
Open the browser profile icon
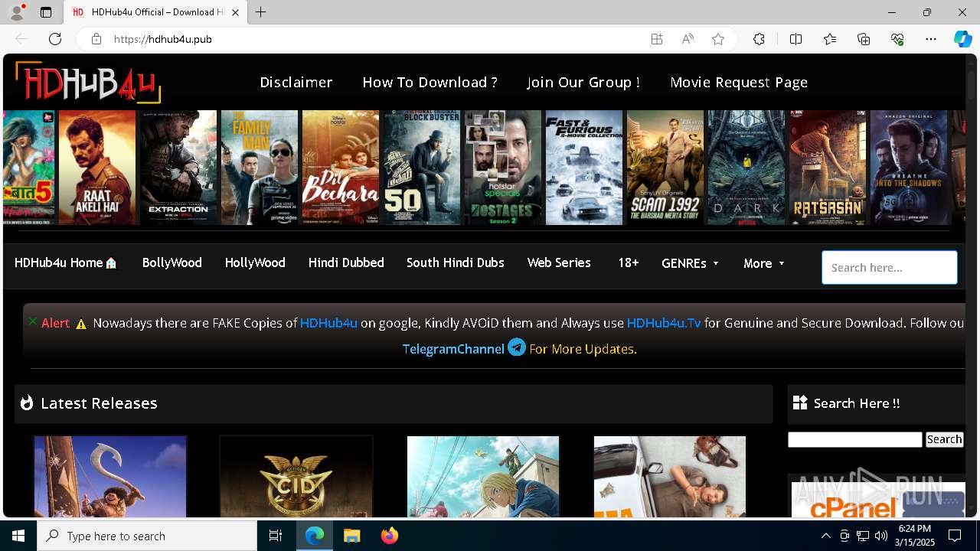tap(17, 12)
